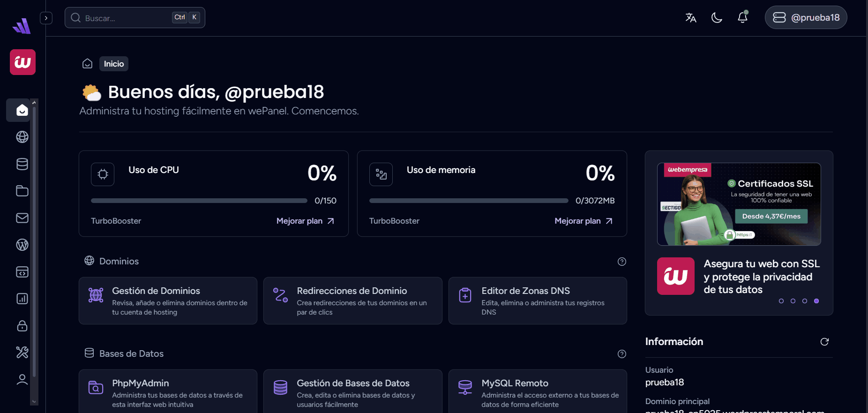Click the notifications bell icon

742,18
